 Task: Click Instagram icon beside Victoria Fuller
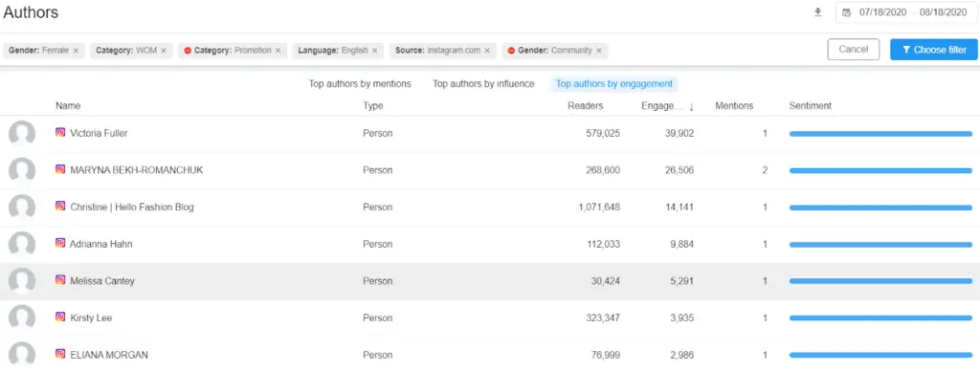tap(60, 132)
